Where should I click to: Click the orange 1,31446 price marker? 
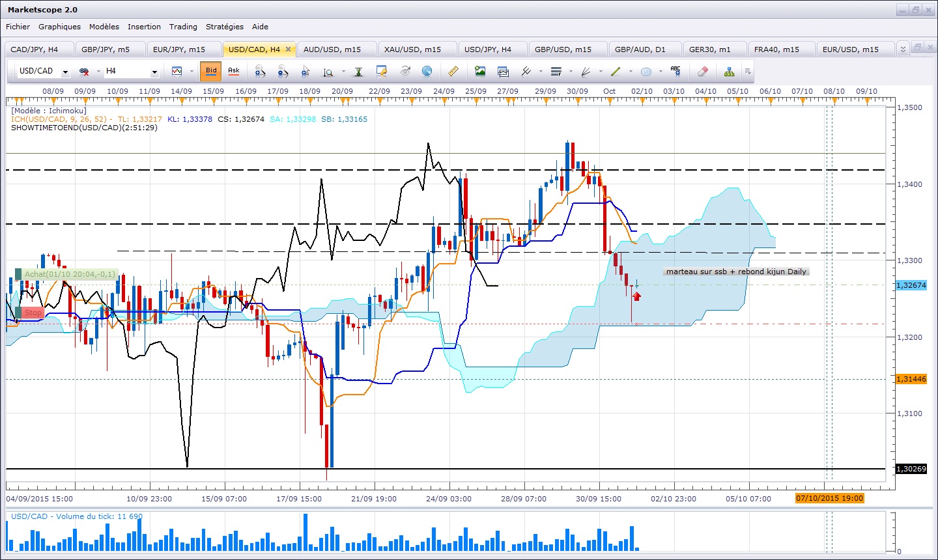911,379
